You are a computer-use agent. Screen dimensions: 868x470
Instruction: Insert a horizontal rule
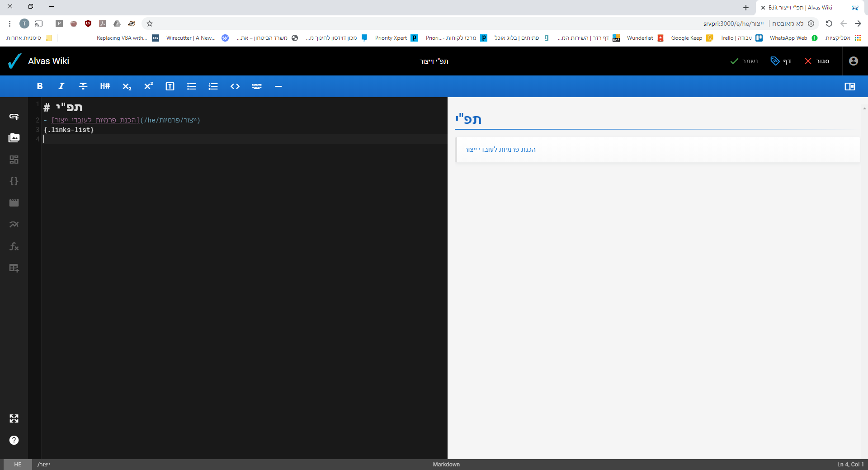tap(278, 86)
